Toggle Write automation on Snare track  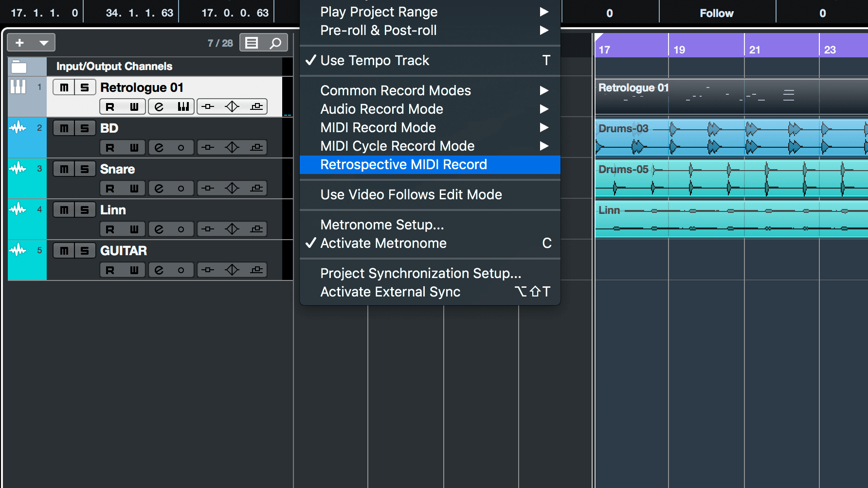134,188
